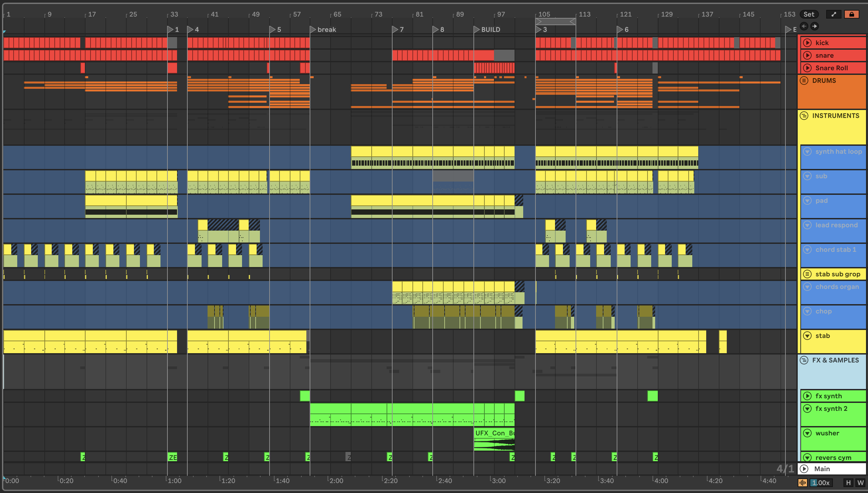The image size is (868, 493).
Task: Unfold the Main track
Action: [x=804, y=469]
